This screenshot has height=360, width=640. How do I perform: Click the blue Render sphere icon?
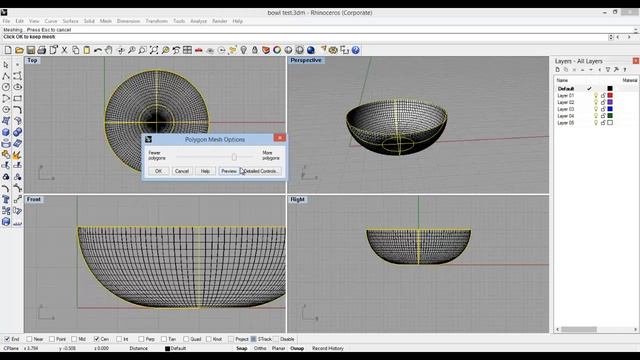click(x=311, y=50)
